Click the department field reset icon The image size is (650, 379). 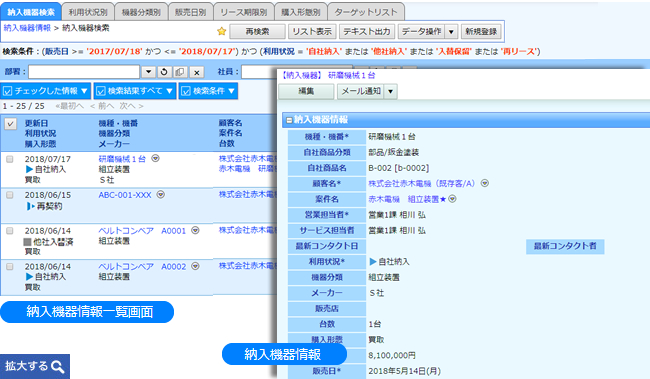coord(164,72)
